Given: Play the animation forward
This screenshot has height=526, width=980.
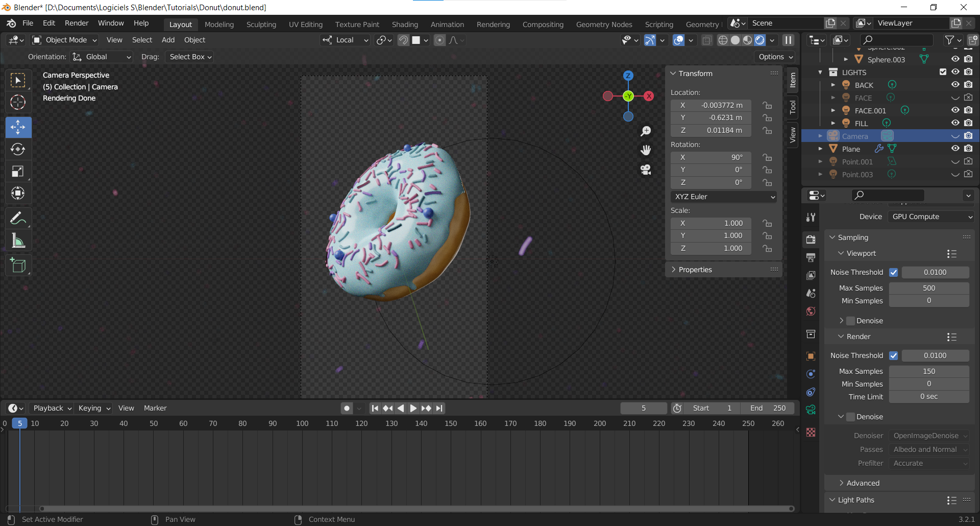Looking at the screenshot, I should 413,408.
